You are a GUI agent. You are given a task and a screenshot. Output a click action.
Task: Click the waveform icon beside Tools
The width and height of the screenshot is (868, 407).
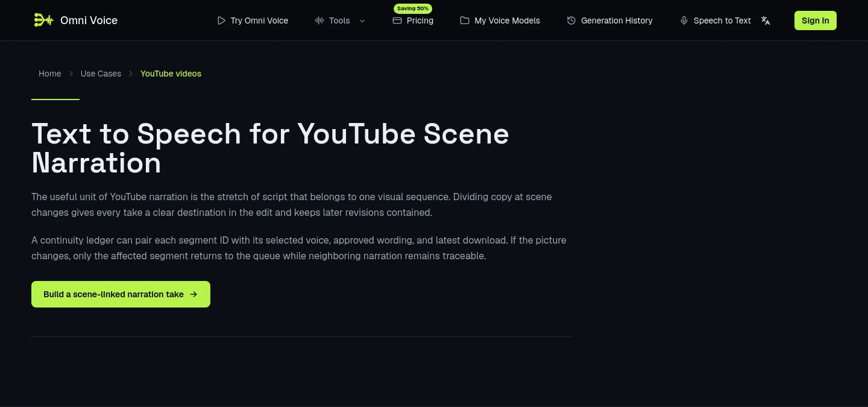(x=319, y=21)
